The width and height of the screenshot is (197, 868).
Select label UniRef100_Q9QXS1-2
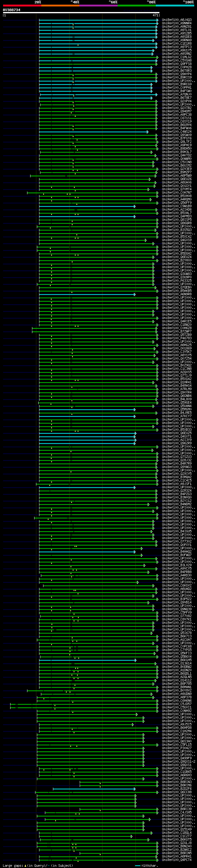click(179, 761)
